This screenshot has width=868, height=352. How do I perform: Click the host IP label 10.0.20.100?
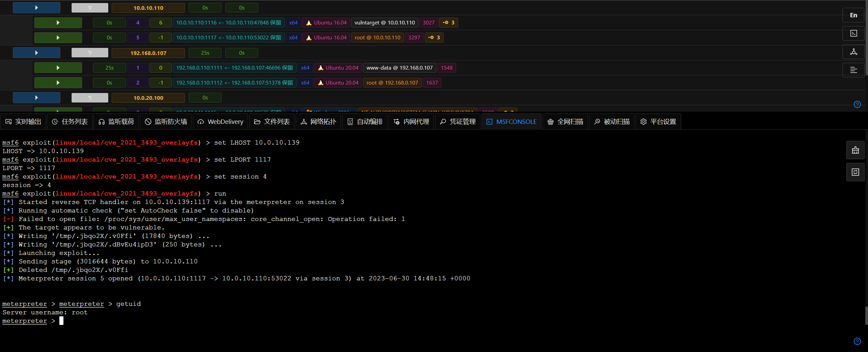pos(148,98)
